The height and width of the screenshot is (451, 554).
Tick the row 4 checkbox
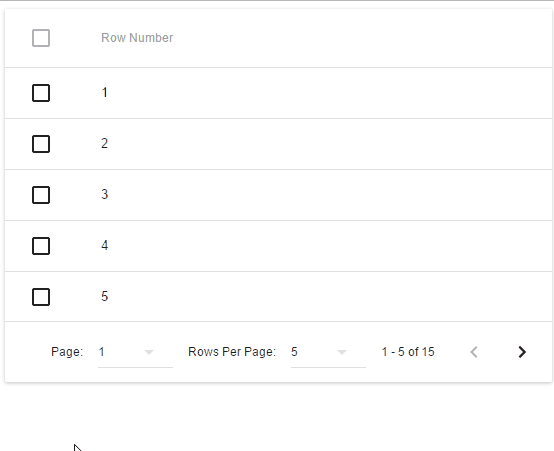pos(41,246)
